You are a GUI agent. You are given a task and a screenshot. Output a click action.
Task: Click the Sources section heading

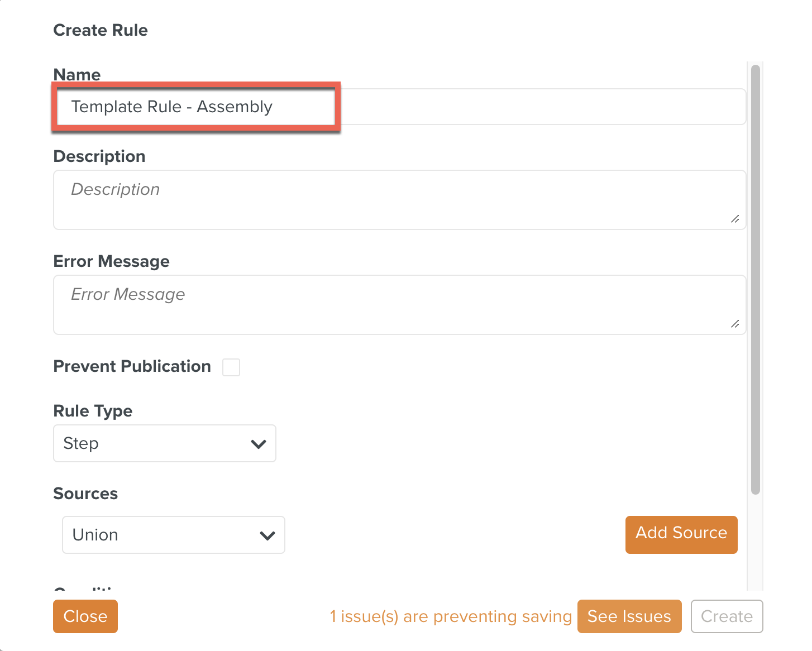pyautogui.click(x=85, y=494)
